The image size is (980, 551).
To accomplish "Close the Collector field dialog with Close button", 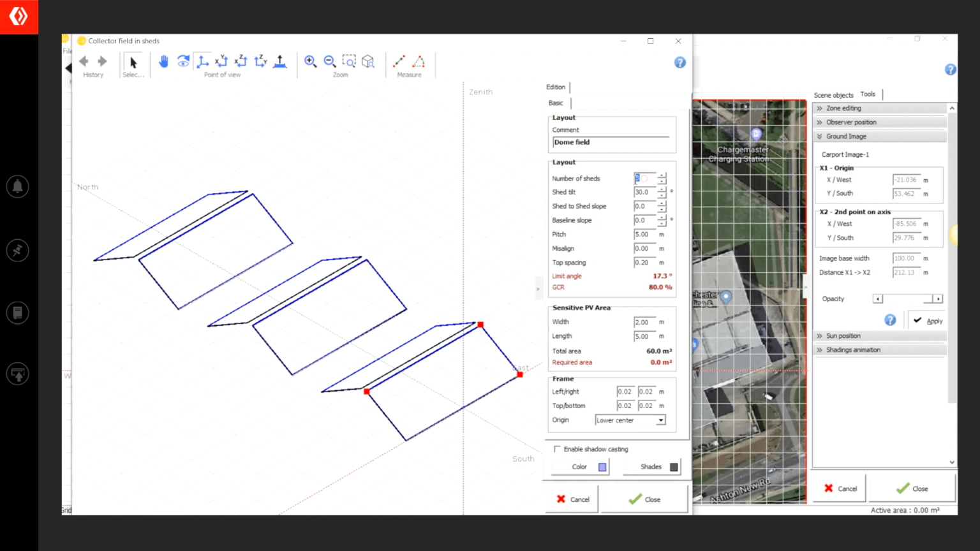I will [644, 499].
